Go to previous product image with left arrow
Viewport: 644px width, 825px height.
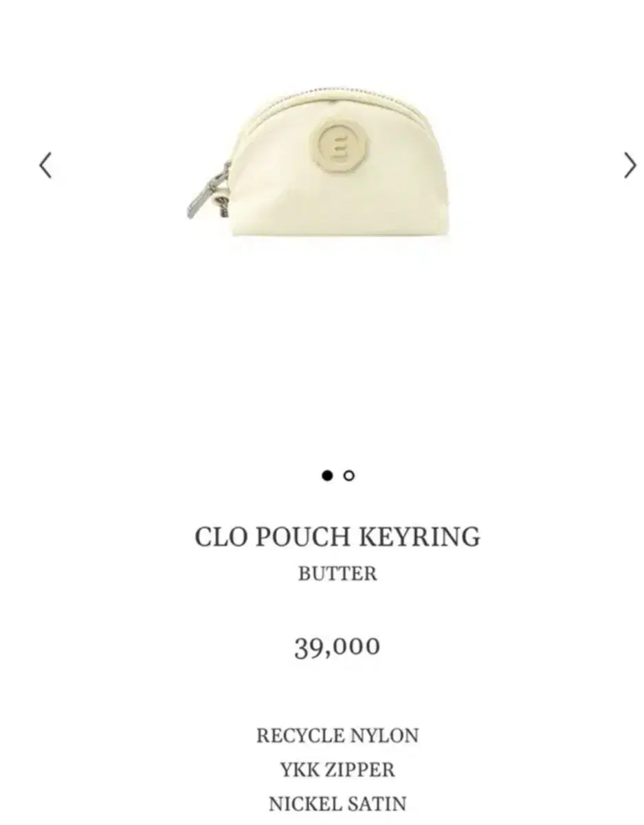(45, 166)
